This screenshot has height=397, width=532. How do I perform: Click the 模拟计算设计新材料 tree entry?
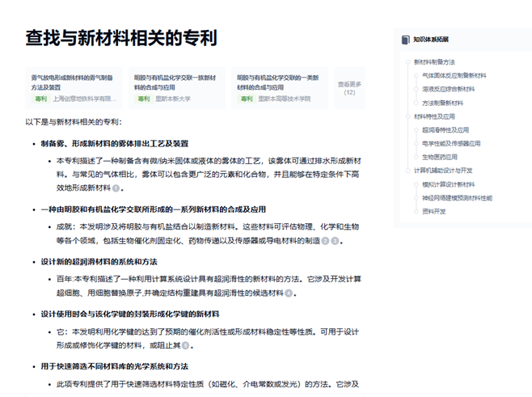(448, 184)
